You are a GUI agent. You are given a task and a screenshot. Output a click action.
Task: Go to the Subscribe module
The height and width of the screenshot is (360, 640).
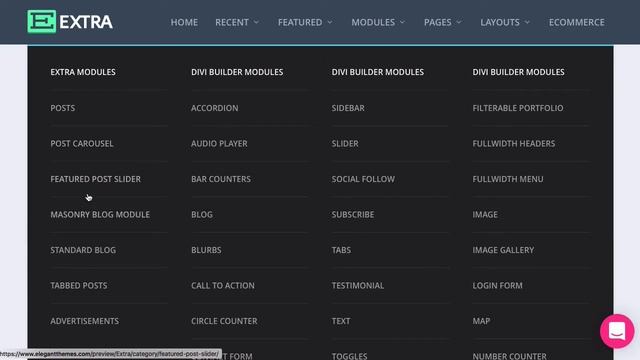[x=353, y=215]
